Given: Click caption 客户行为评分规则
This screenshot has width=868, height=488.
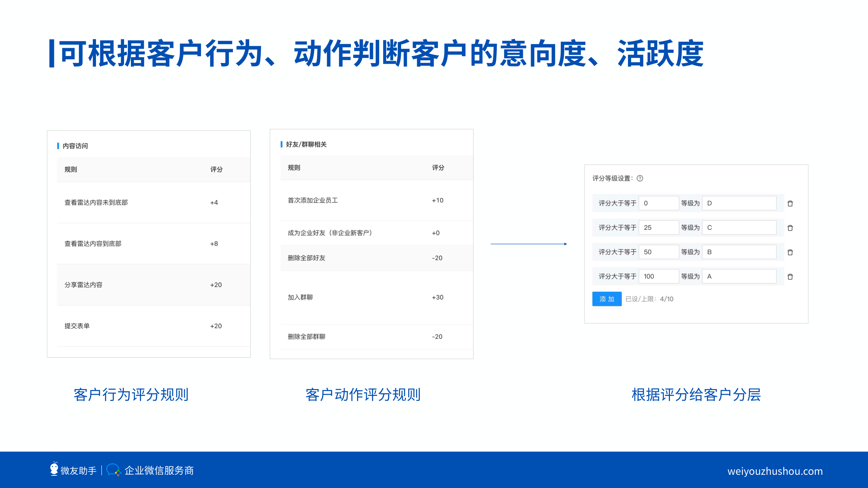Looking at the screenshot, I should coord(131,395).
